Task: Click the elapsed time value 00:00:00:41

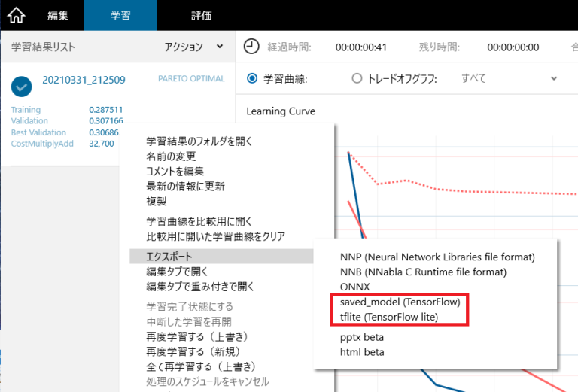Action: click(x=361, y=47)
